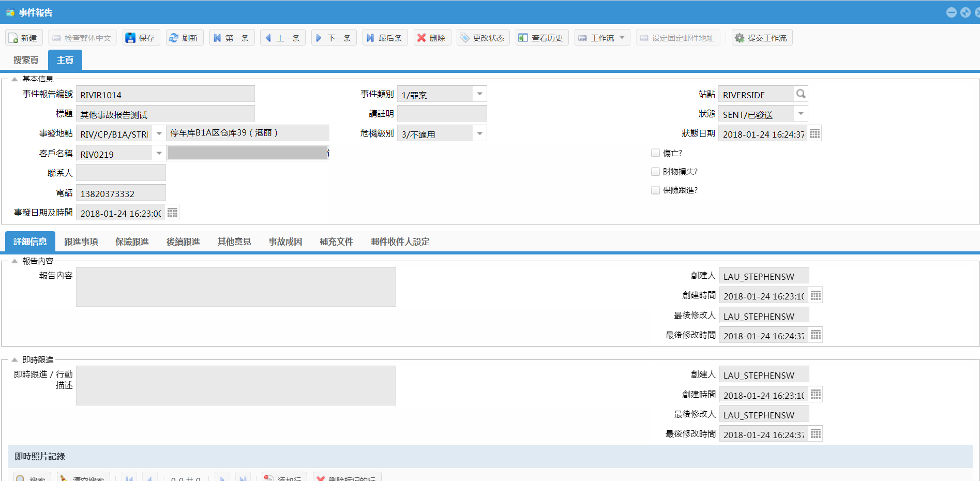Viewport: 980px width, 481px height.
Task: Click the plus icon in title bar
Action: click(x=965, y=12)
